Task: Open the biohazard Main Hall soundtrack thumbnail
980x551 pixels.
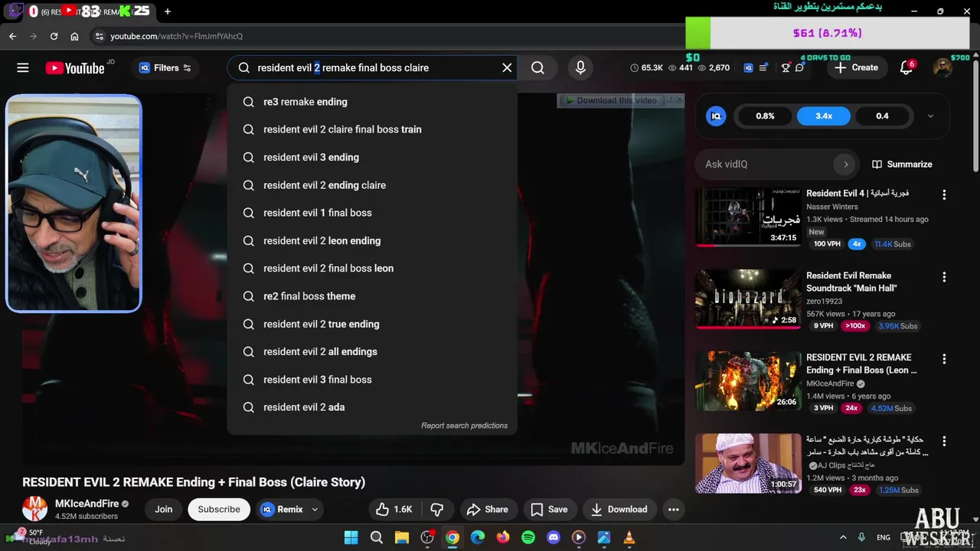Action: click(x=748, y=298)
